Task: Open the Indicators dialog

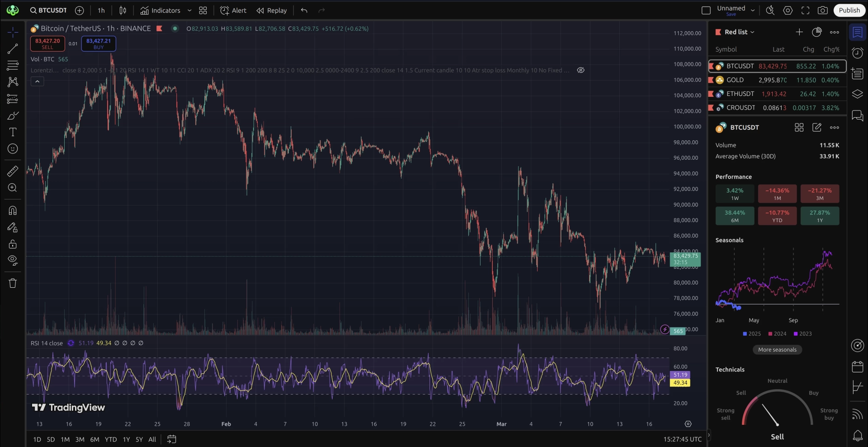Action: 160,10
